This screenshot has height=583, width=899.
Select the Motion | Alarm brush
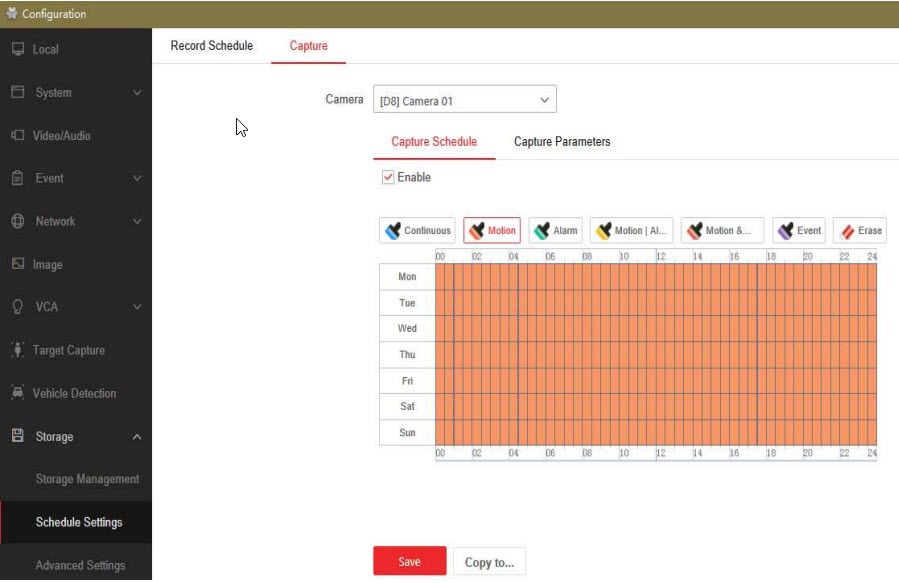click(x=631, y=231)
